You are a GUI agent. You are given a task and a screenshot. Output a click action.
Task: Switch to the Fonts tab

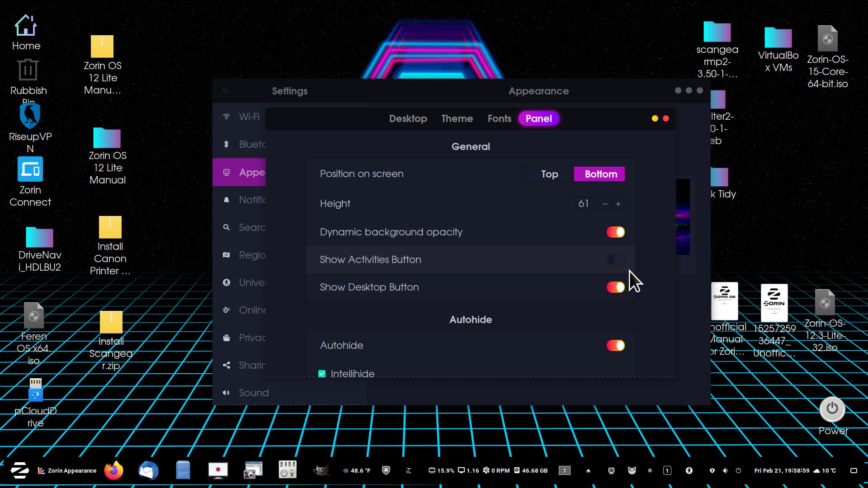(499, 118)
